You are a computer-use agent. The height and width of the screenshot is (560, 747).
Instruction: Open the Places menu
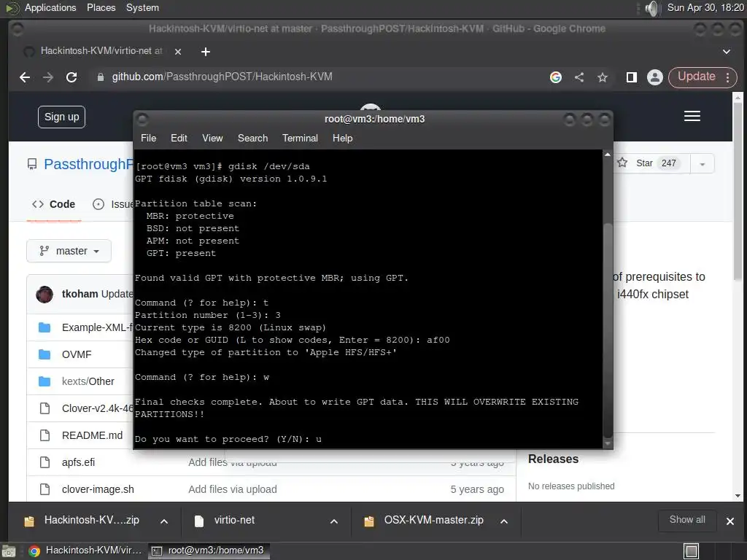pyautogui.click(x=101, y=7)
